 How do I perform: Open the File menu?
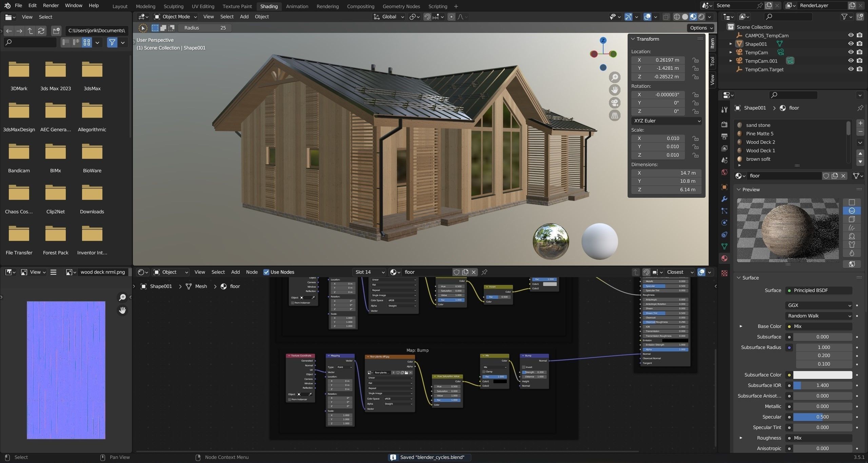(18, 5)
